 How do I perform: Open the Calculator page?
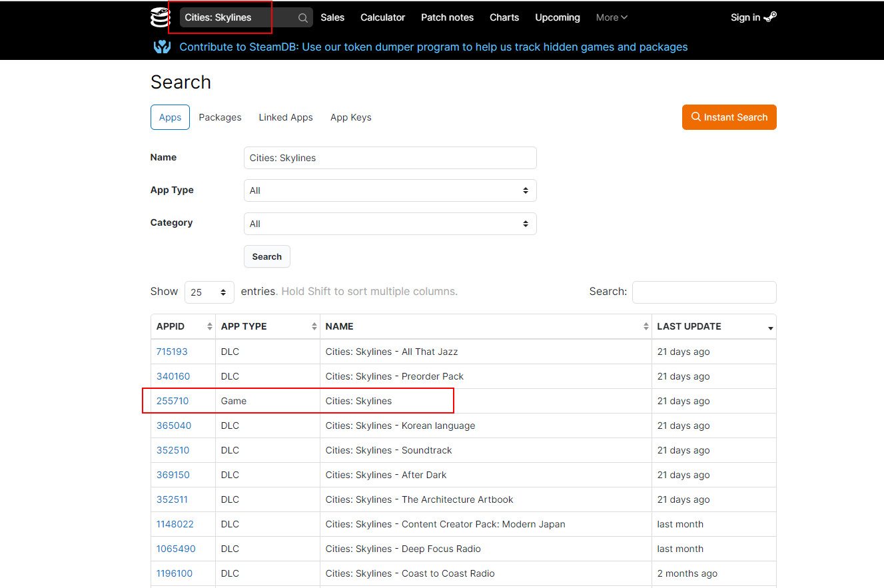(x=383, y=17)
